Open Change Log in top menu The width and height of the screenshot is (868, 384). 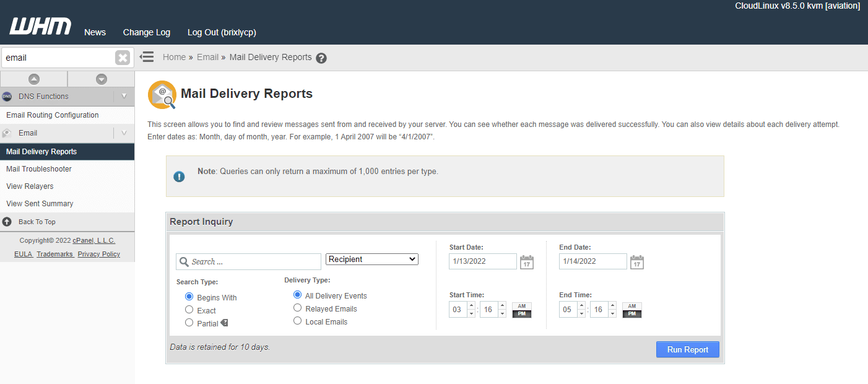pos(147,32)
